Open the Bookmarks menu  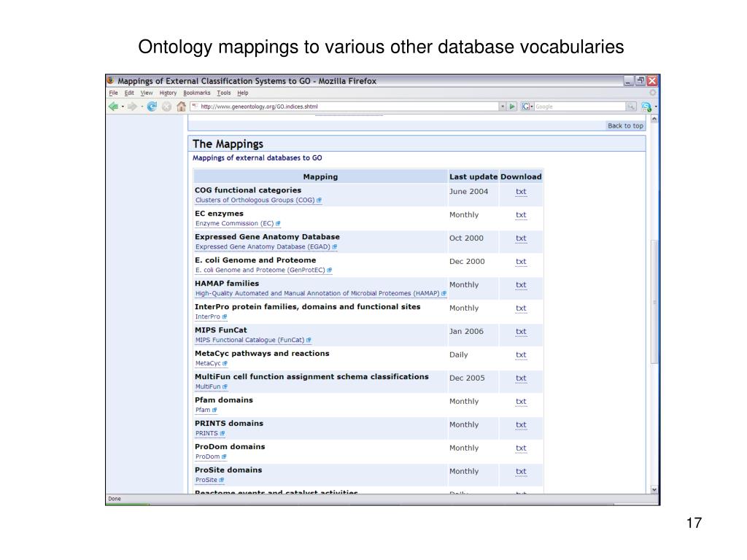pyautogui.click(x=196, y=93)
